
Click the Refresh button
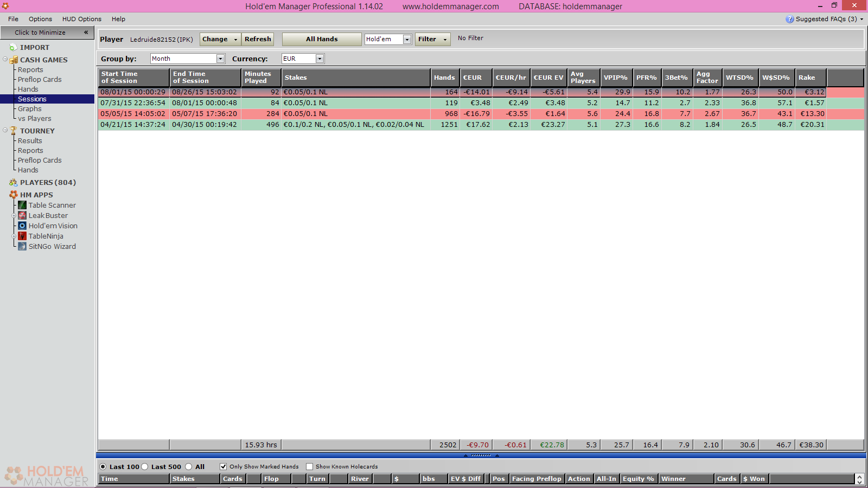click(x=258, y=39)
